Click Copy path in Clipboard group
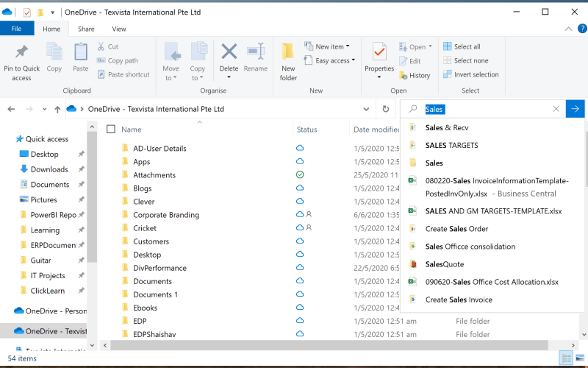This screenshot has width=588, height=368. [x=117, y=60]
